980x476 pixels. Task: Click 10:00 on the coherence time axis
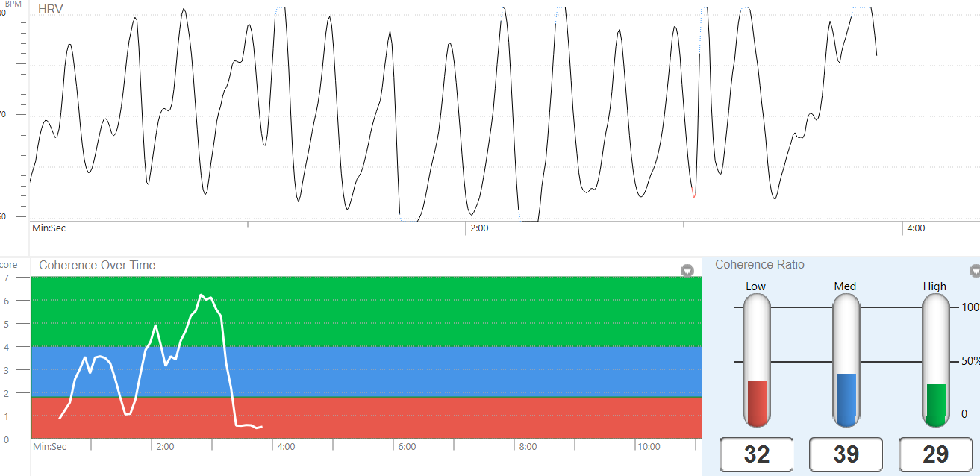[x=648, y=447]
